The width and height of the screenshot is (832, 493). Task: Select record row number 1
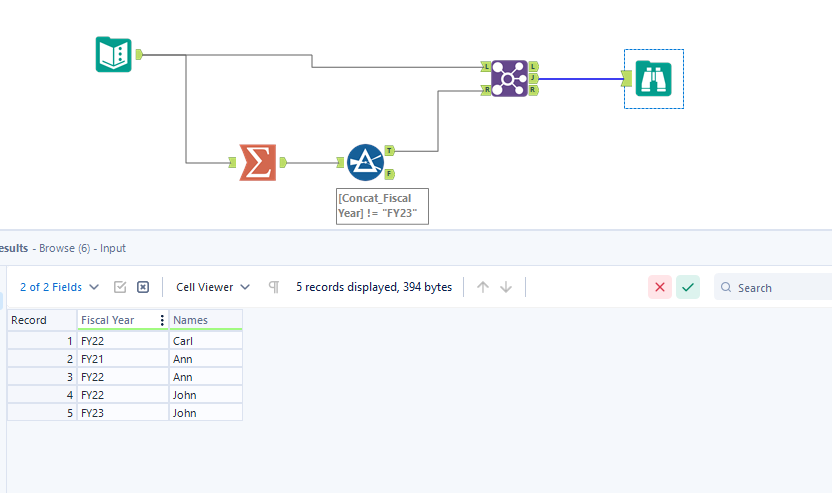(42, 341)
